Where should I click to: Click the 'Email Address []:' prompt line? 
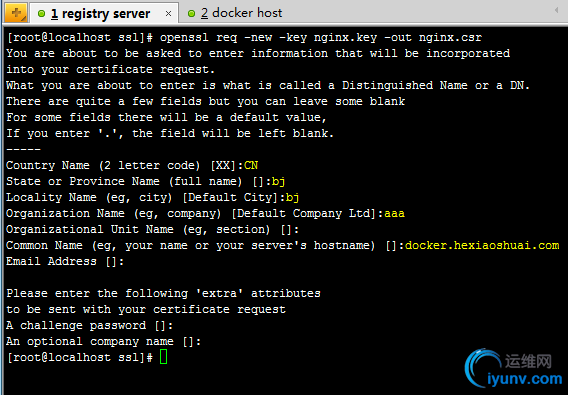point(65,261)
